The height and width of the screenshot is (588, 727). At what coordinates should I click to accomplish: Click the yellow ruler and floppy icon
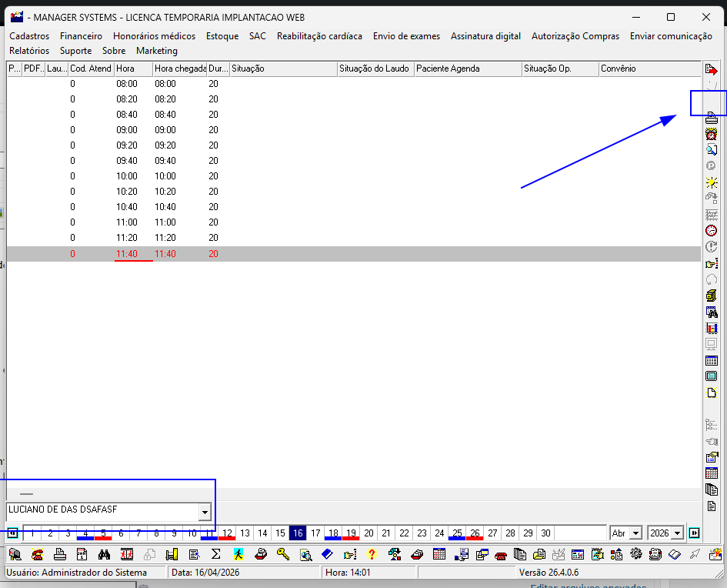[x=172, y=554]
